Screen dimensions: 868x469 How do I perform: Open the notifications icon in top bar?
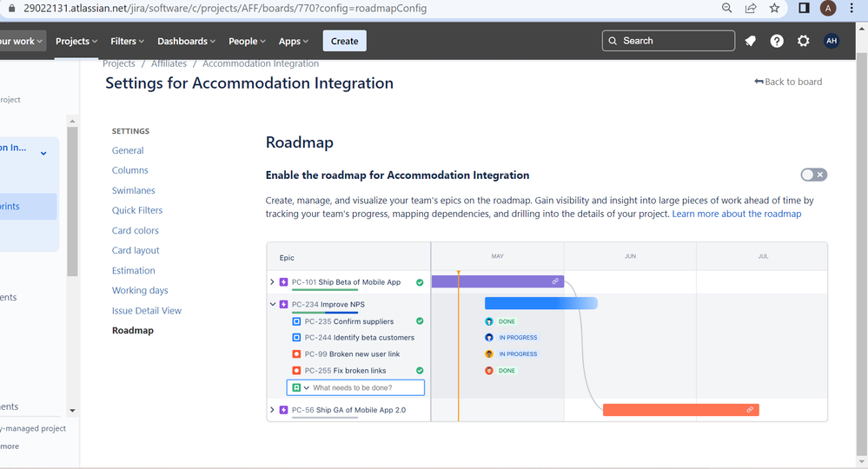[x=750, y=41]
